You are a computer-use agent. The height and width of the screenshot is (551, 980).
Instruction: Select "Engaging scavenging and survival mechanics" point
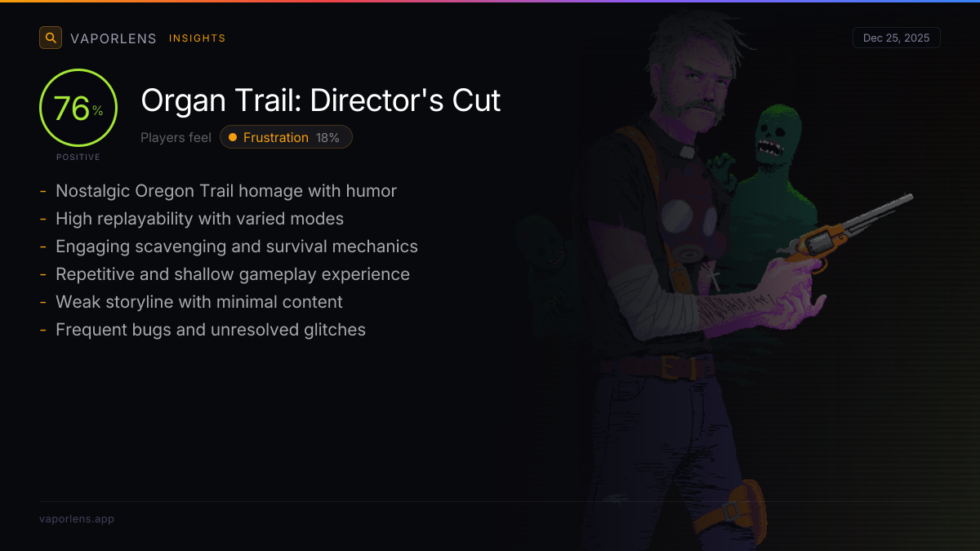237,247
